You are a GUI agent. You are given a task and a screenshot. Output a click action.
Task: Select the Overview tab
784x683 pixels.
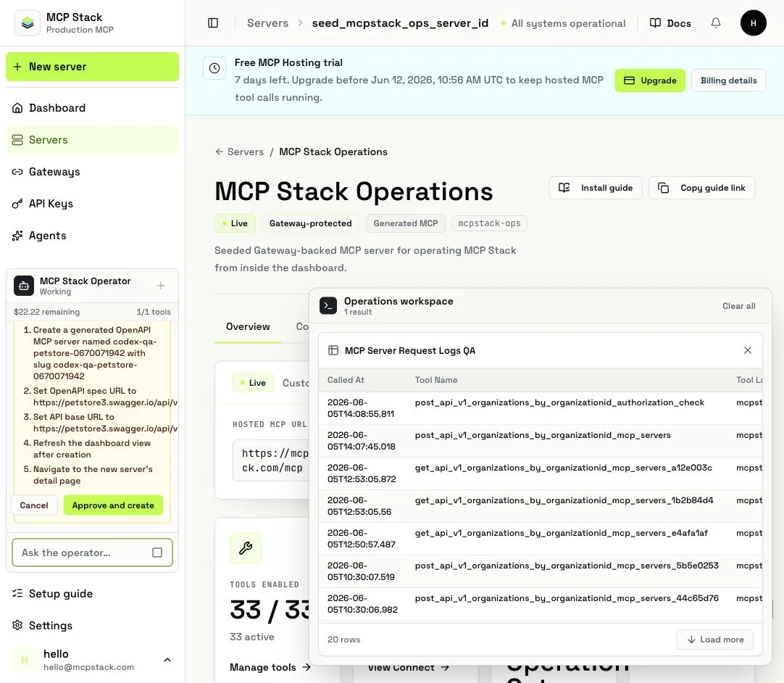point(248,327)
